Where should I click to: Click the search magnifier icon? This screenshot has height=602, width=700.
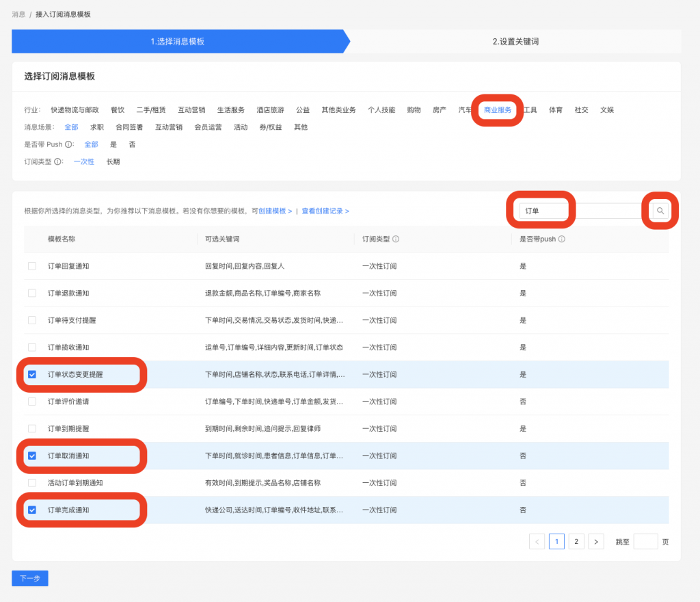coord(660,211)
